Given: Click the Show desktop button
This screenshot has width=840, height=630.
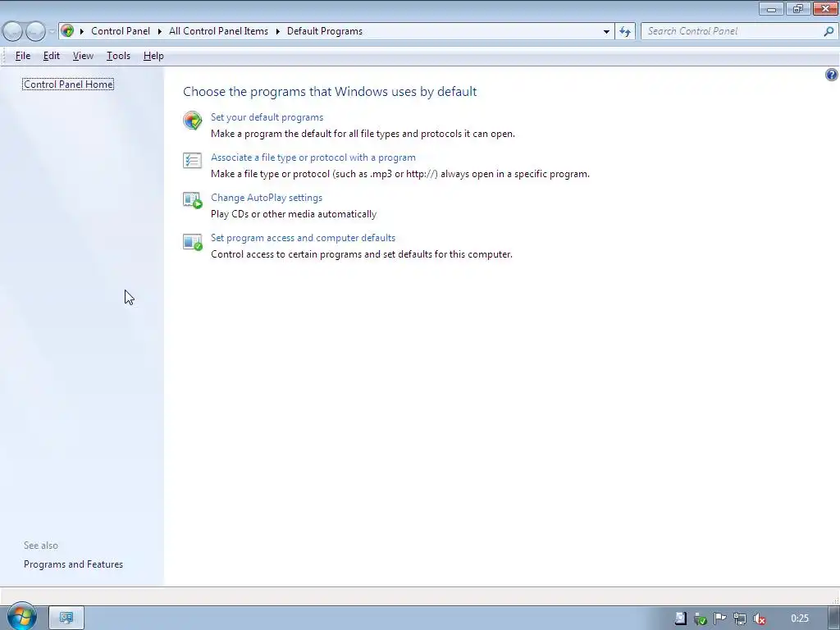Looking at the screenshot, I should [834, 619].
